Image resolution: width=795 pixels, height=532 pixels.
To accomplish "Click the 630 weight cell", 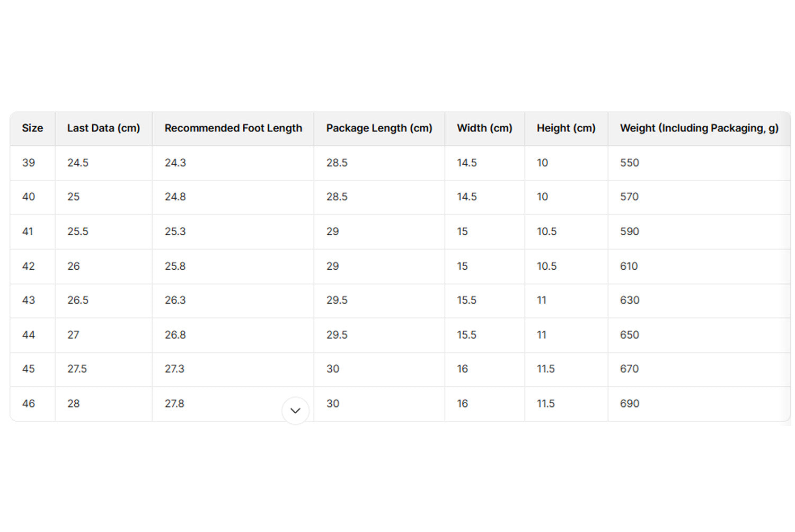I will [630, 300].
